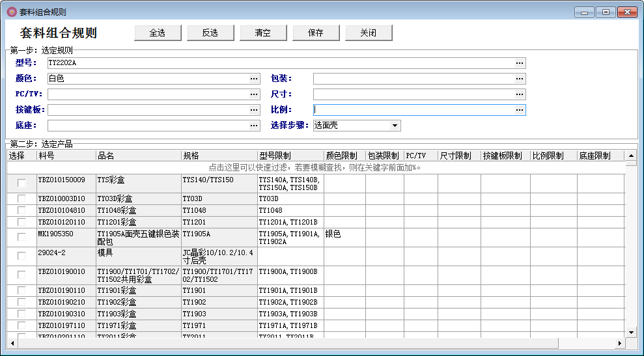
Task: Click the grid scroll up arrow
Action: tap(631, 156)
